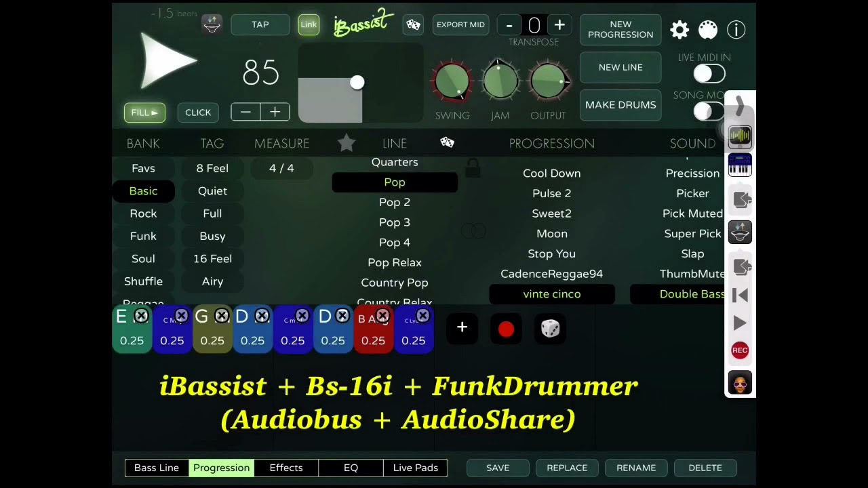Rewind using Audiobus side panel
Screen dimensions: 868x488
click(740, 295)
